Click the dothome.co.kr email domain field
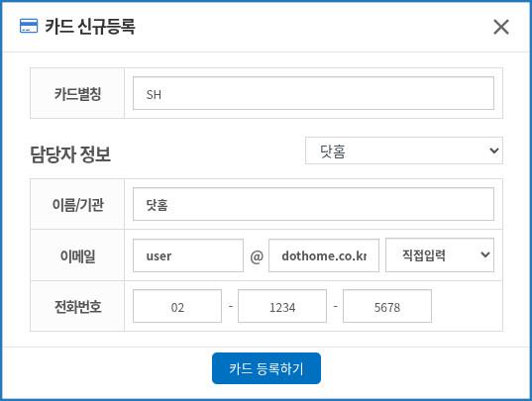 tap(324, 255)
